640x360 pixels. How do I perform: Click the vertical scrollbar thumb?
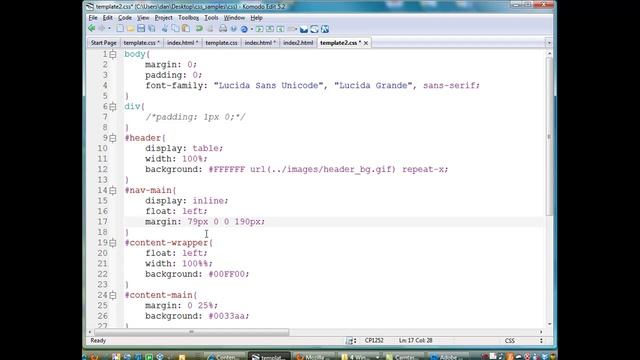click(x=549, y=137)
